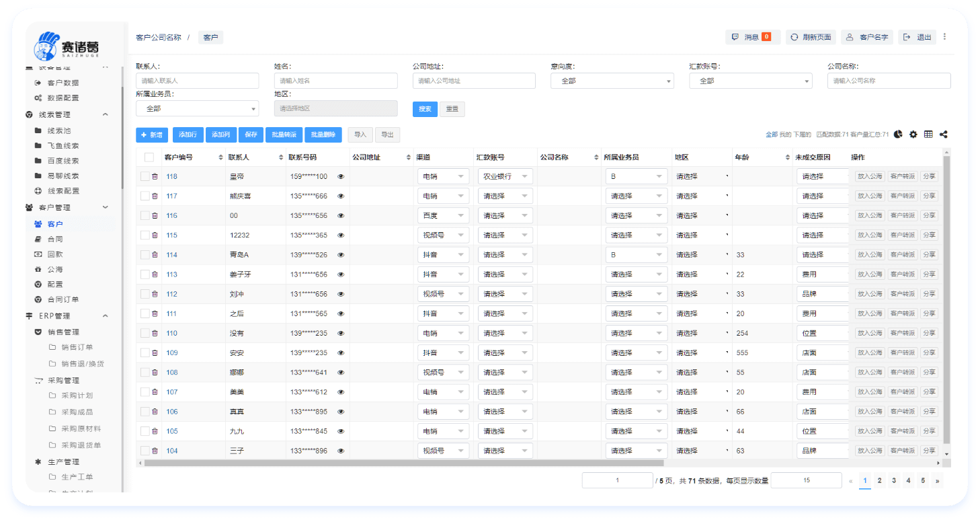The height and width of the screenshot is (522, 980).
Task: Tick the checkbox for customer 109
Action: point(145,352)
